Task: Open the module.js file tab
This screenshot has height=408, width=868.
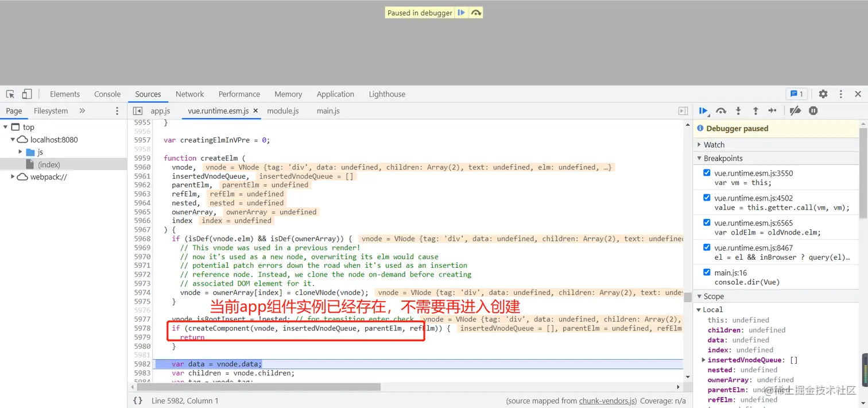Action: tap(283, 111)
